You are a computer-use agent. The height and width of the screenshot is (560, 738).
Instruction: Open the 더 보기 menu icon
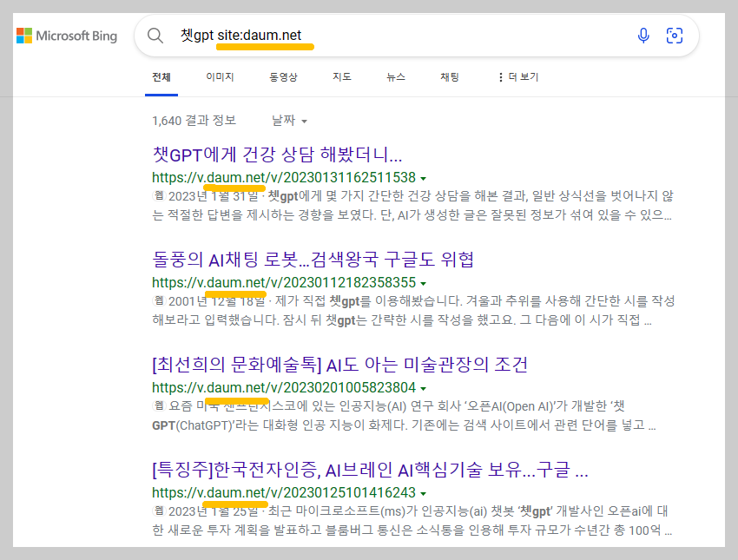click(x=501, y=76)
